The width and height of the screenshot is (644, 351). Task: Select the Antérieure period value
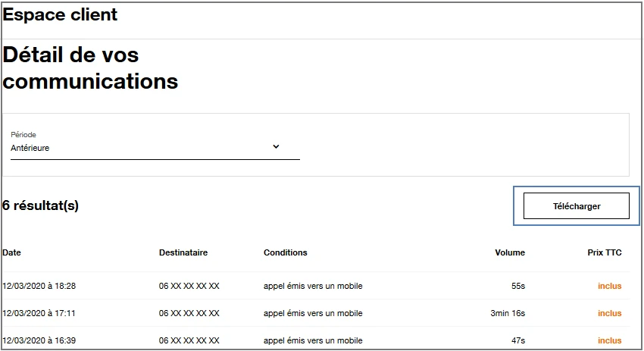[x=30, y=149]
